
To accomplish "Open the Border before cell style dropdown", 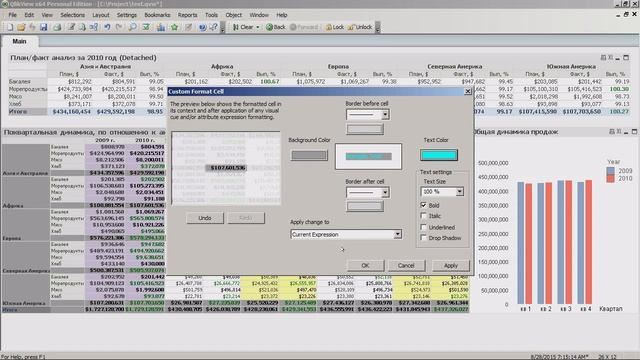I will [x=385, y=115].
